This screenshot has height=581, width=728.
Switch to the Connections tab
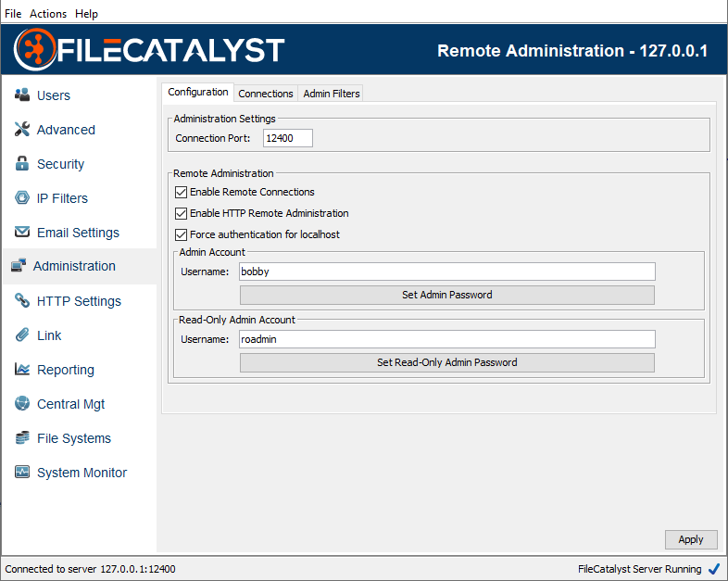tap(266, 94)
